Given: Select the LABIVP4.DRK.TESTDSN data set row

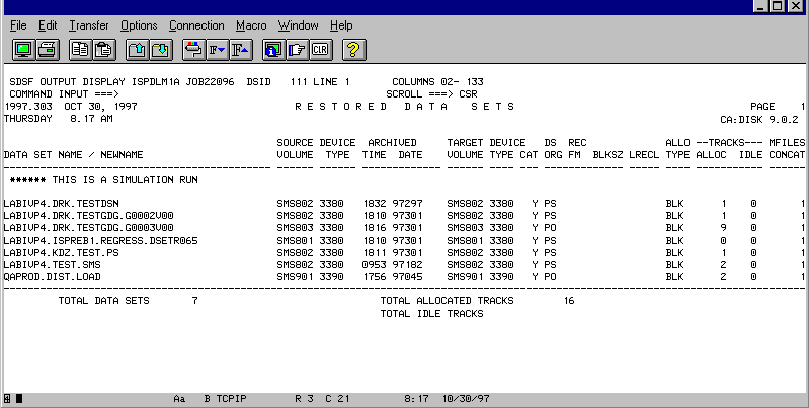Looking at the screenshot, I should (54, 203).
